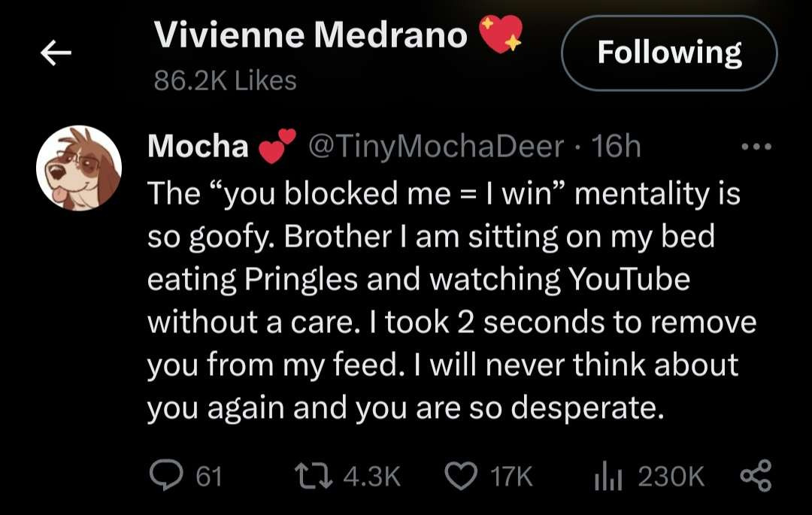Click the 61 replies count
Image resolution: width=812 pixels, height=515 pixels.
(x=208, y=476)
